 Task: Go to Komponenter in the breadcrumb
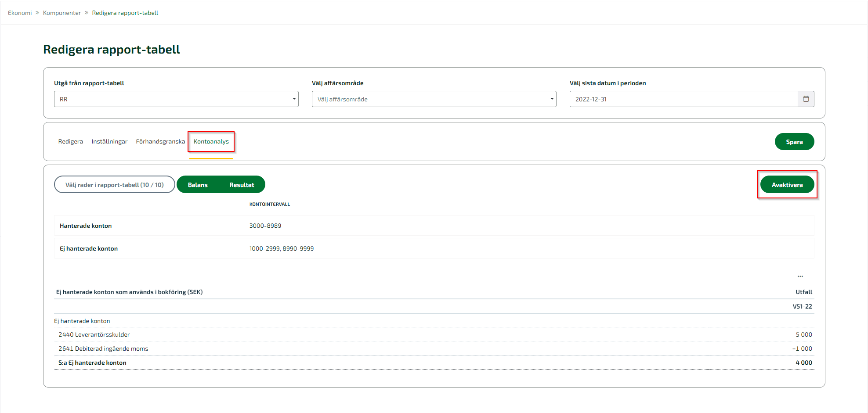[x=62, y=13]
